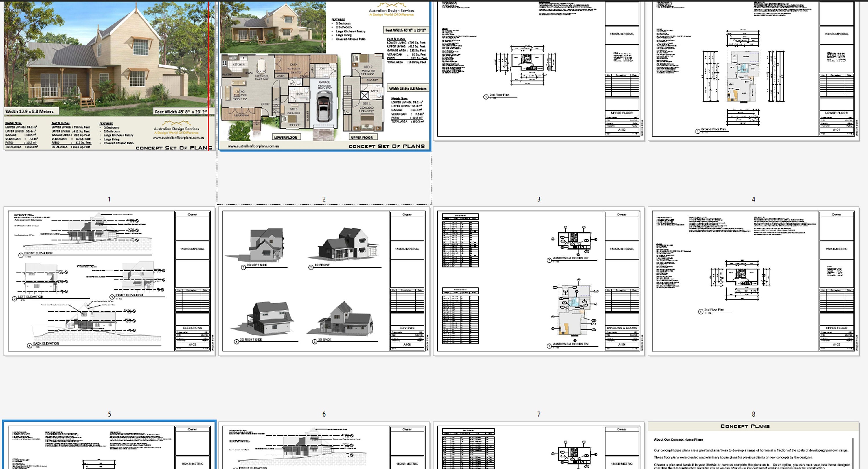The width and height of the screenshot is (868, 469).
Task: Open page 4 thumbnail showing Ground Floor Plan
Action: coord(753,71)
